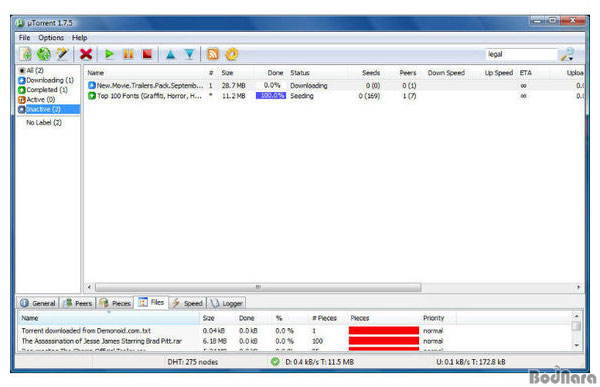The image size is (600, 387).
Task: Move the torrent up the queue with the arrow
Action: pyautogui.click(x=171, y=54)
